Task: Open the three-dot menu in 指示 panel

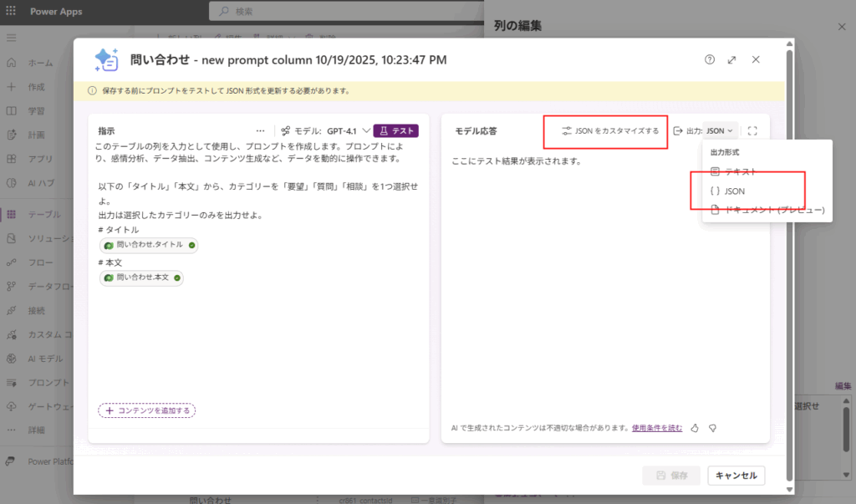Action: (x=260, y=131)
